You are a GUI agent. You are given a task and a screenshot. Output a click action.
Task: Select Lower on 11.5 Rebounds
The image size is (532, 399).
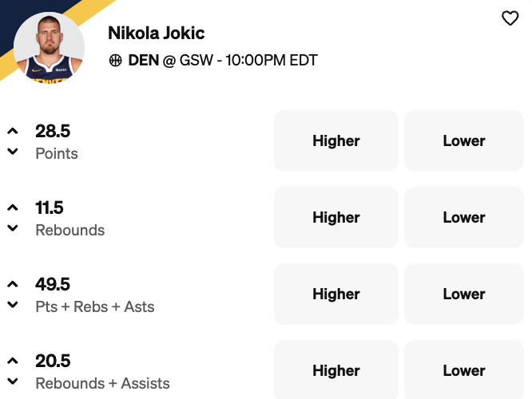pos(463,217)
